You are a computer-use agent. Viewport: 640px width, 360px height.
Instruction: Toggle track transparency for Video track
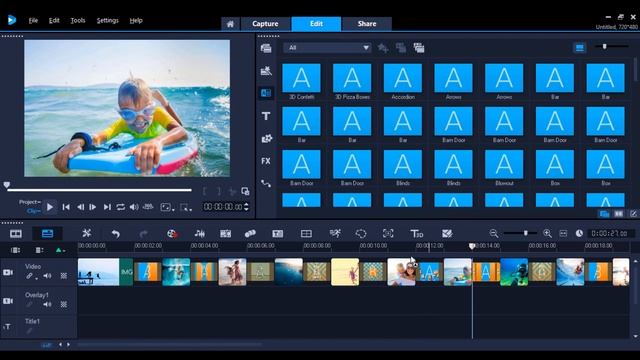[64, 276]
